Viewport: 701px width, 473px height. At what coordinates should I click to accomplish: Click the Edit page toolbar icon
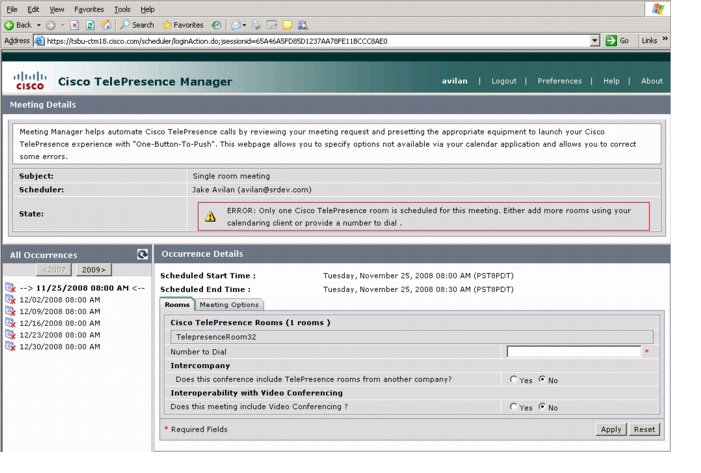[x=271, y=25]
